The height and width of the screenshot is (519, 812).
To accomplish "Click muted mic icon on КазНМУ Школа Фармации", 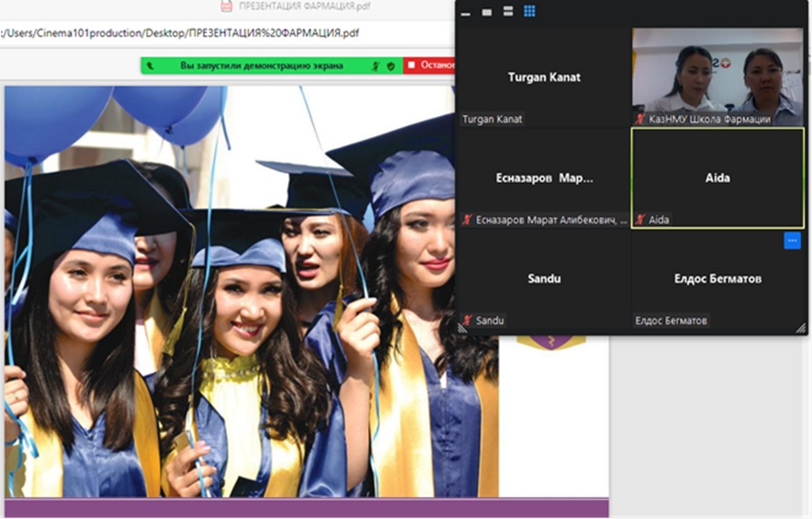I will tap(640, 119).
